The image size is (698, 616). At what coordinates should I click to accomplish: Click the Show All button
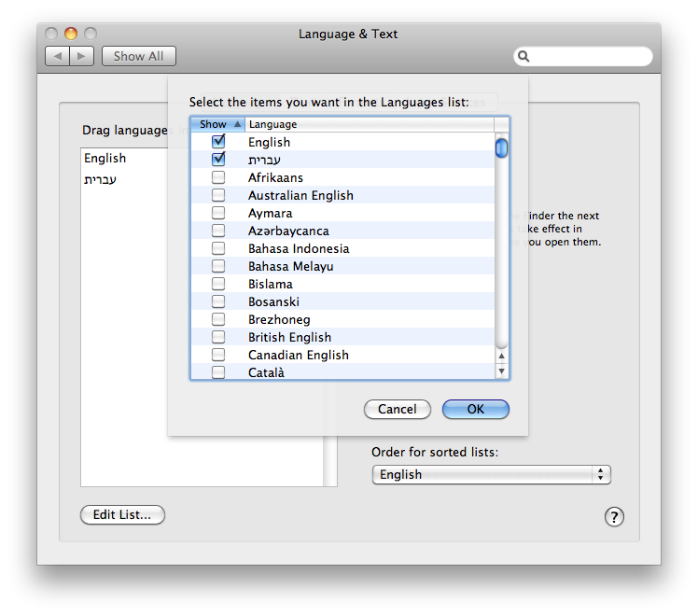138,56
